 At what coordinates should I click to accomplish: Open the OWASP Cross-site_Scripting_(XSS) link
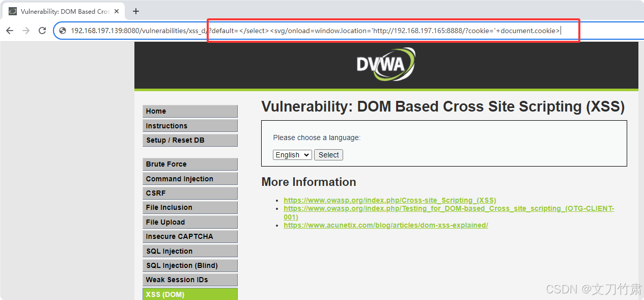390,200
